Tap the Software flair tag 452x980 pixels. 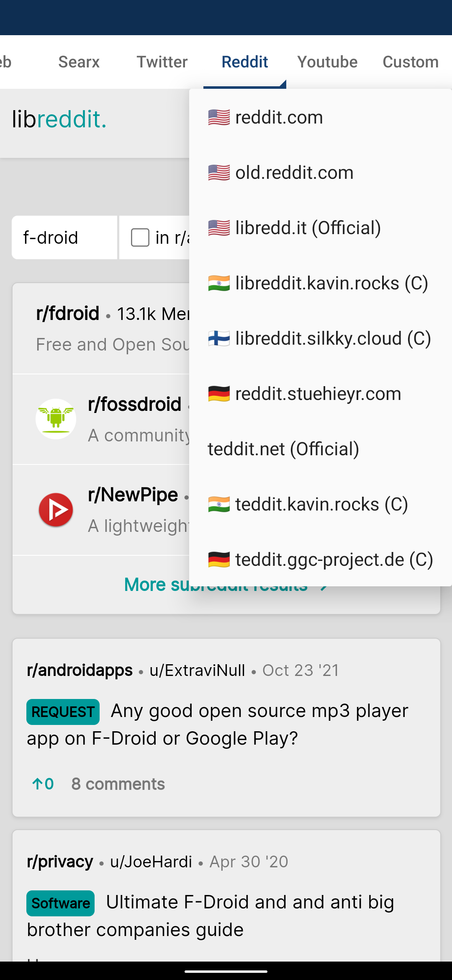[x=61, y=903]
